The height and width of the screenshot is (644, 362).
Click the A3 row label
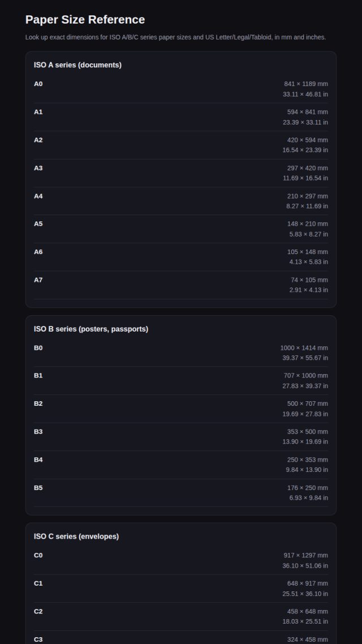click(38, 168)
